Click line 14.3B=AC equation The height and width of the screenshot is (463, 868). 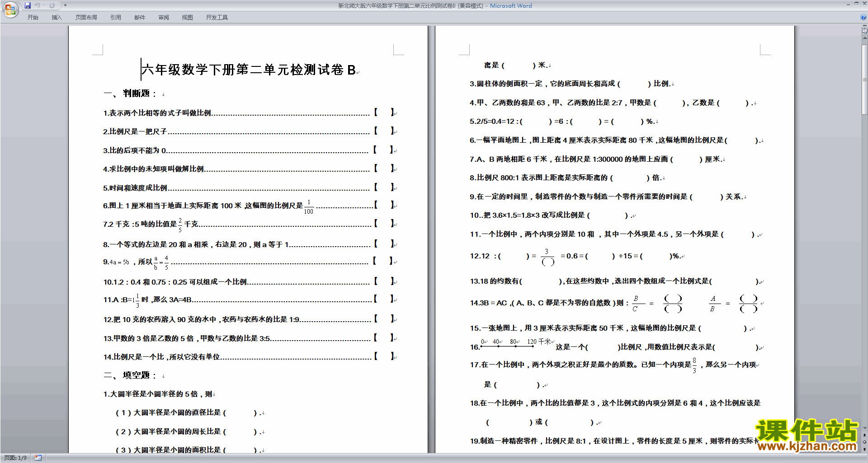coord(616,303)
